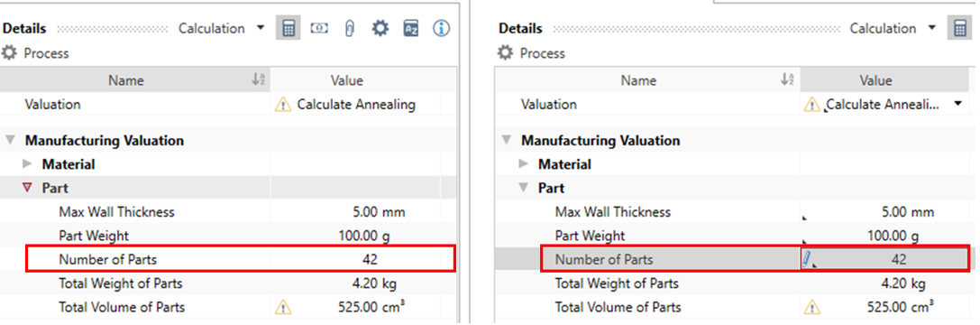
Task: Click the pencil edit icon beside 42
Action: click(806, 259)
